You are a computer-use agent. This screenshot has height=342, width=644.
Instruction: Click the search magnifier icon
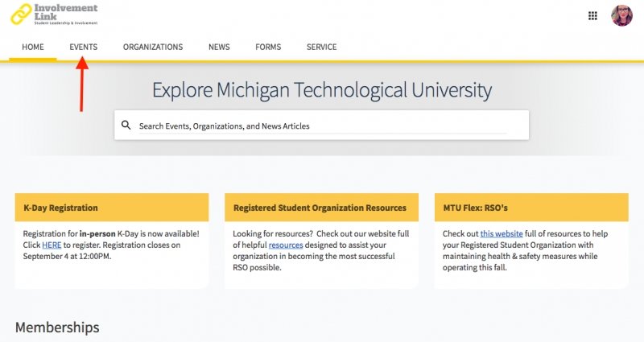[x=126, y=126]
